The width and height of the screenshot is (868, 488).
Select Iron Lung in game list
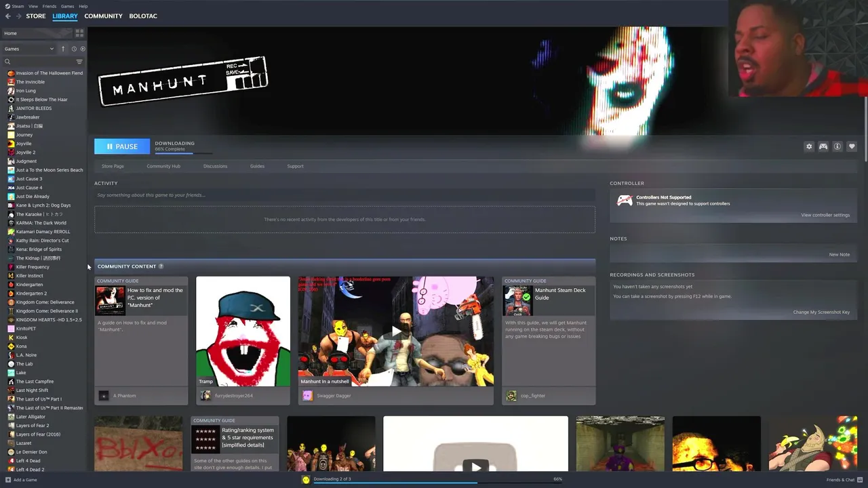coord(26,91)
